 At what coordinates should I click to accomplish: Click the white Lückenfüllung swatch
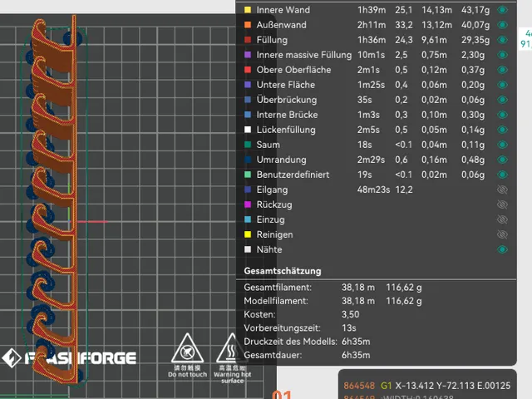[x=248, y=130]
